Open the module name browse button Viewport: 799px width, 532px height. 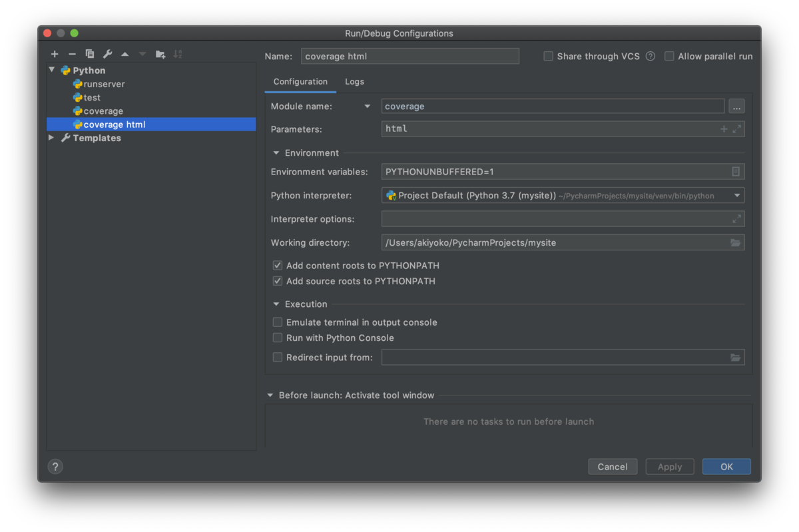tap(736, 107)
